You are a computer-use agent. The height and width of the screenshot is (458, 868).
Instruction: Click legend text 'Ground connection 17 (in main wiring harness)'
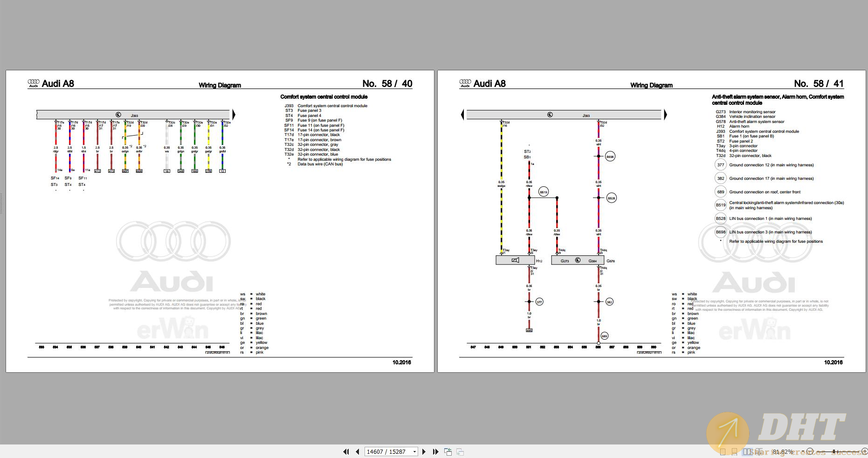coord(772,178)
